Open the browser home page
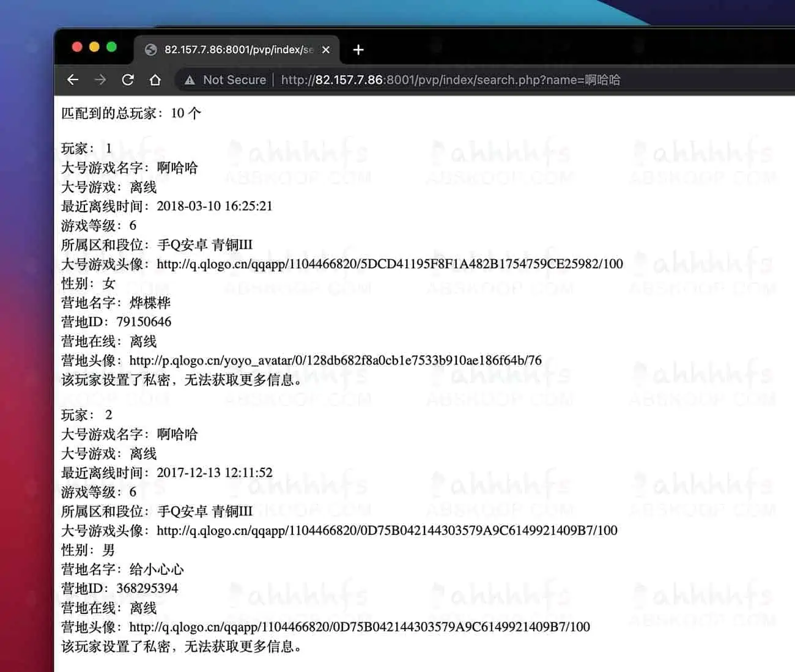Screen dimensions: 795x672 (155, 79)
